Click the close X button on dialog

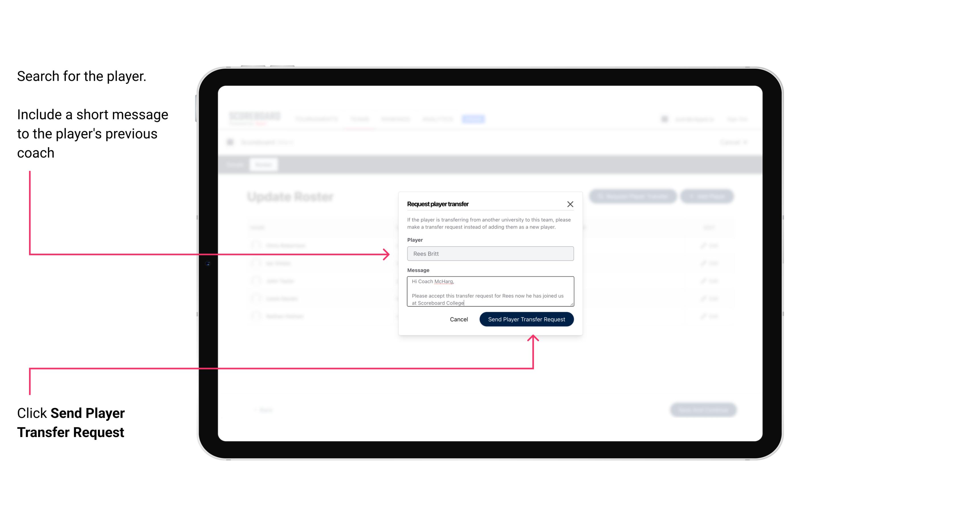(570, 204)
